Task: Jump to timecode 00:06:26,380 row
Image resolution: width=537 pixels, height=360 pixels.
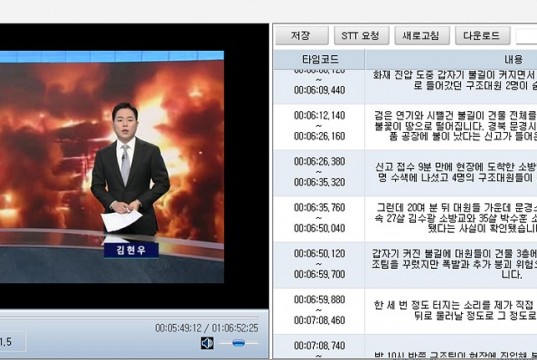Action: pyautogui.click(x=319, y=172)
